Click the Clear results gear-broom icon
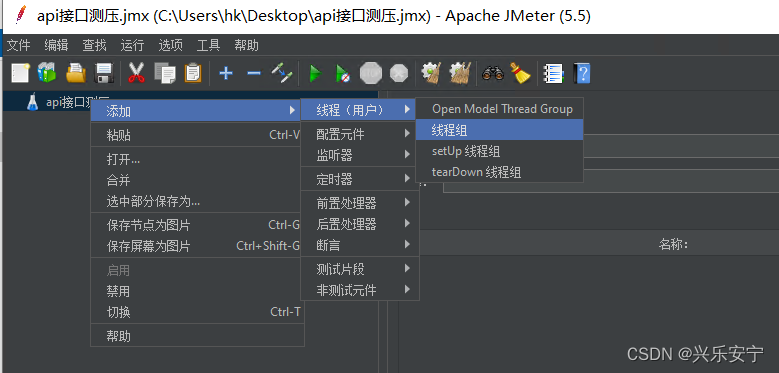Image resolution: width=779 pixels, height=373 pixels. click(x=430, y=74)
